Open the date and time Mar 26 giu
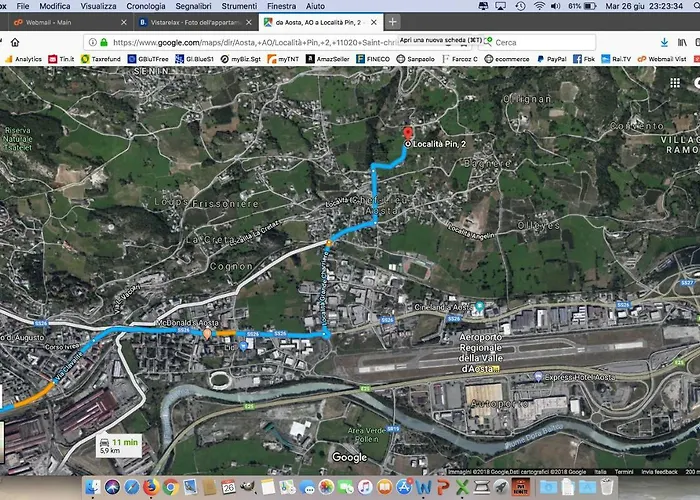The width and height of the screenshot is (700, 500). point(644,6)
